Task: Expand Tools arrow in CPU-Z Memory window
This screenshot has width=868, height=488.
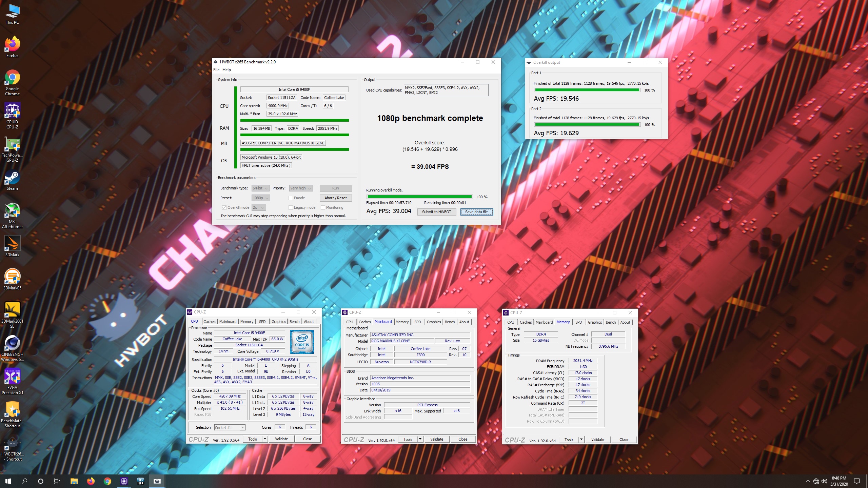Action: tap(581, 440)
